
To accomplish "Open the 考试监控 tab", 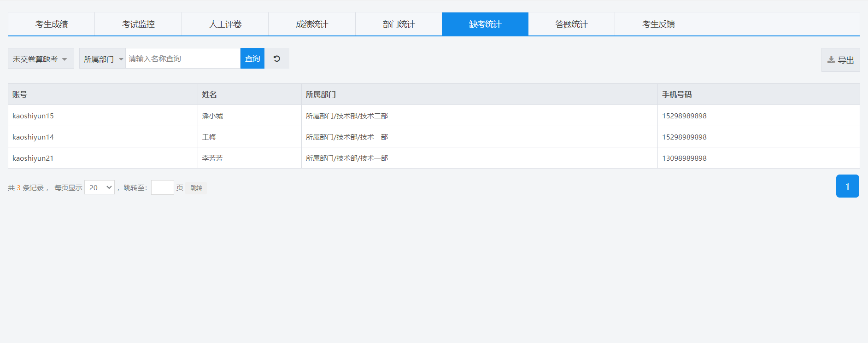I will (138, 24).
